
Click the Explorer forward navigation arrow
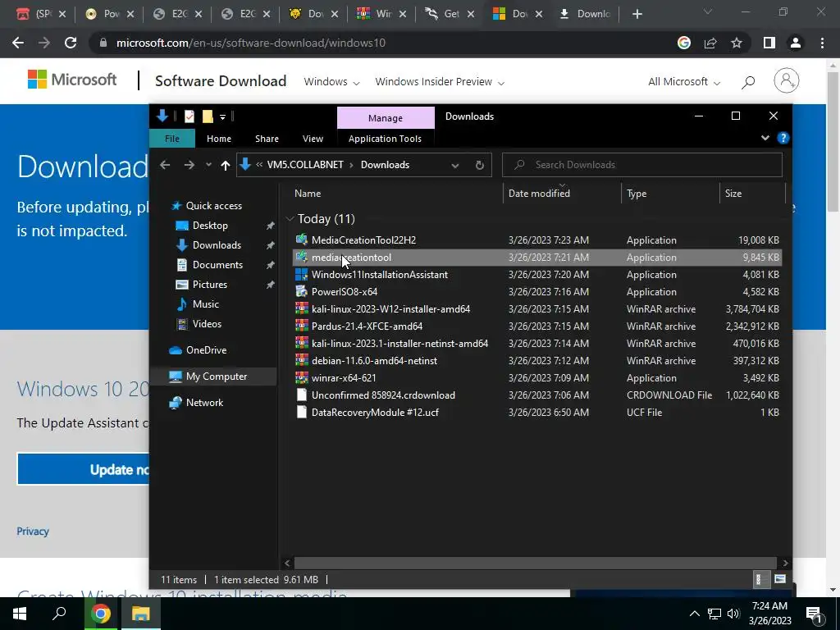[x=189, y=165]
